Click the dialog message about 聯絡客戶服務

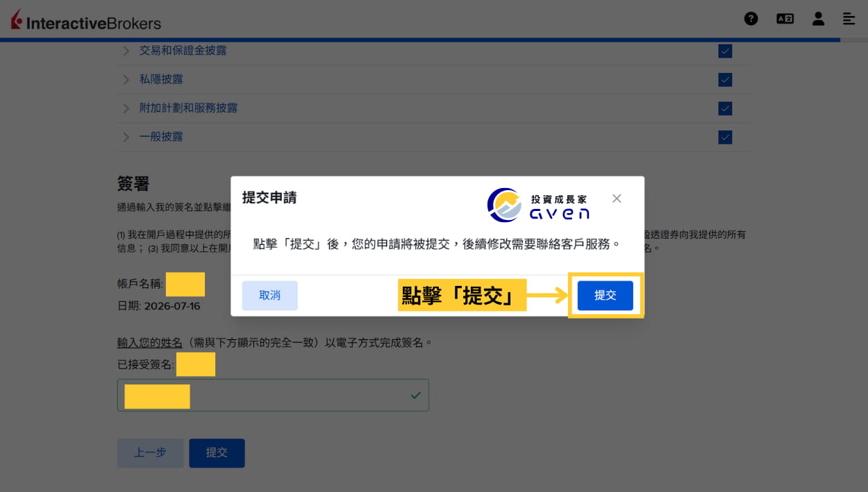pyautogui.click(x=437, y=244)
